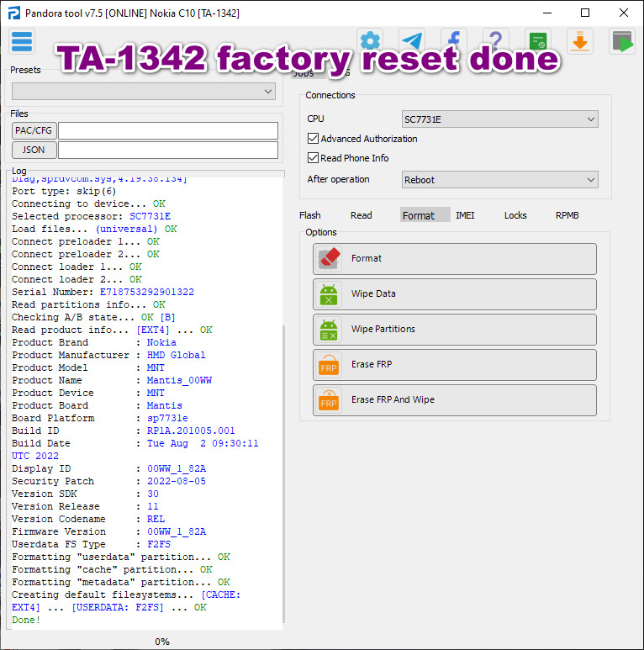The height and width of the screenshot is (650, 644).
Task: Close the Pandora tool window
Action: 623,13
